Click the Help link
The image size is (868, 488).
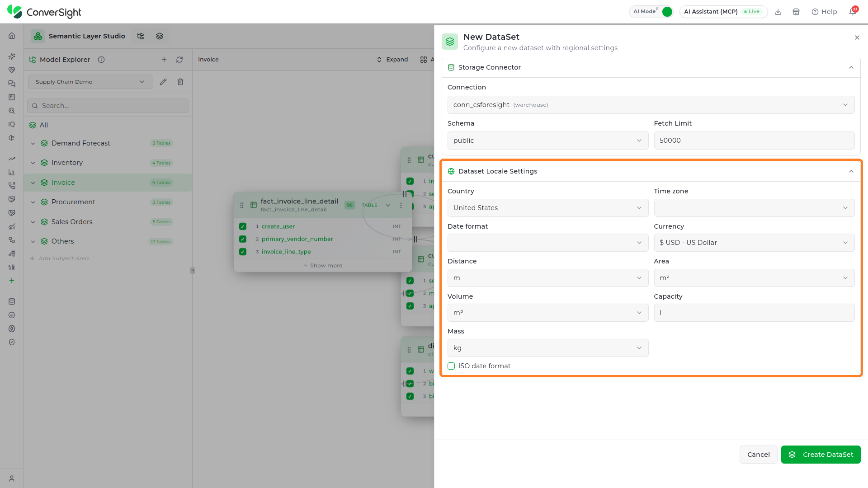[824, 12]
